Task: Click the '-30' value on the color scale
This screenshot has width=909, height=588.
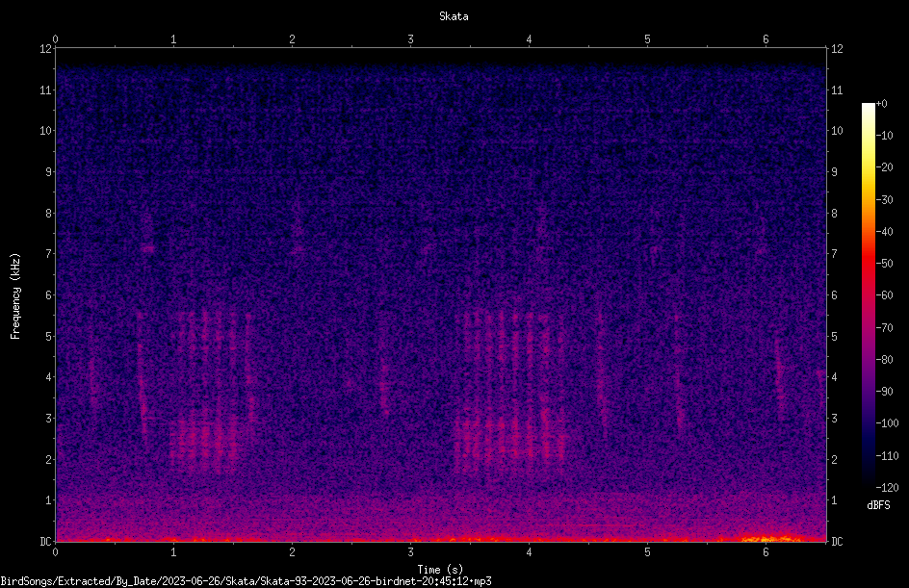Action: tap(884, 200)
